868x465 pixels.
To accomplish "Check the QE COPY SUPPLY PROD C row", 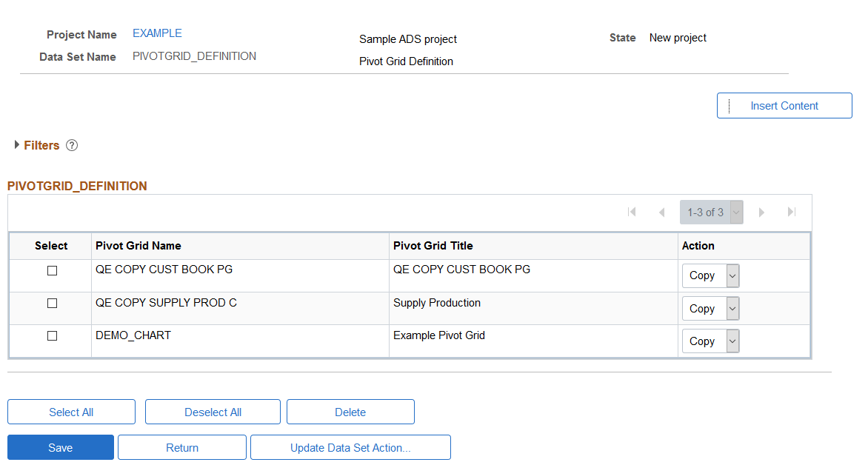I will tap(52, 304).
